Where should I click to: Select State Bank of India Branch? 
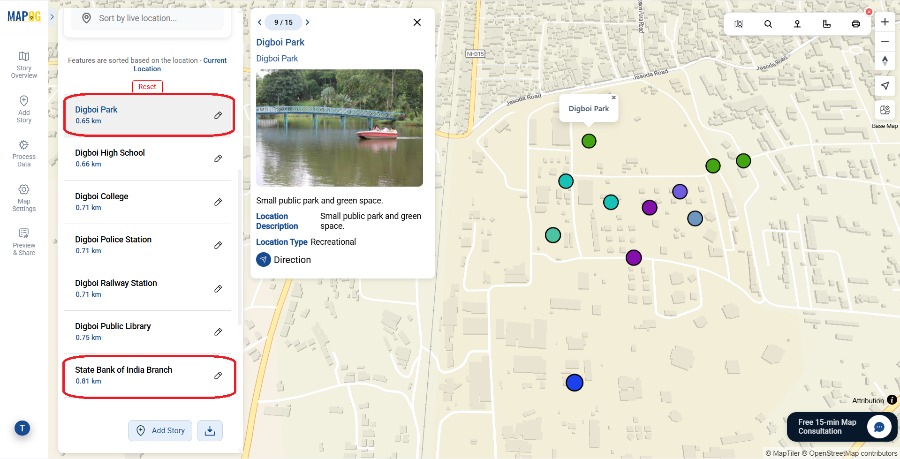149,375
